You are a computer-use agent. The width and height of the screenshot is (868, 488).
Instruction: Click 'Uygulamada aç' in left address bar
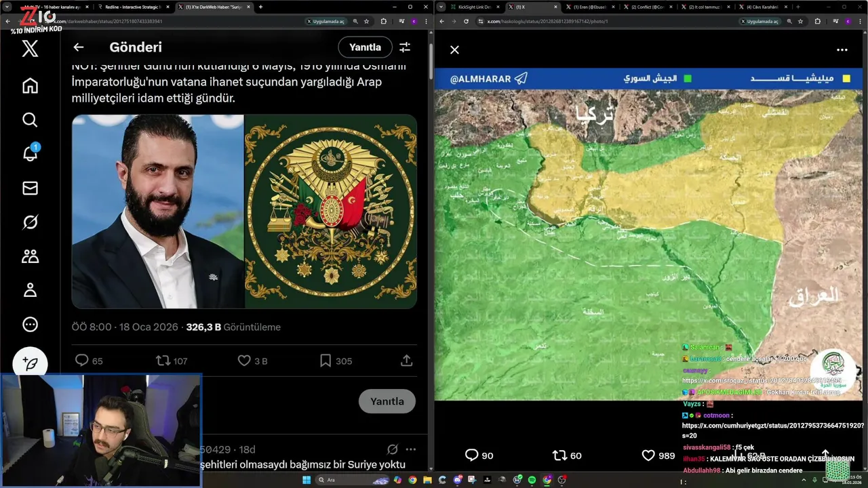[325, 21]
